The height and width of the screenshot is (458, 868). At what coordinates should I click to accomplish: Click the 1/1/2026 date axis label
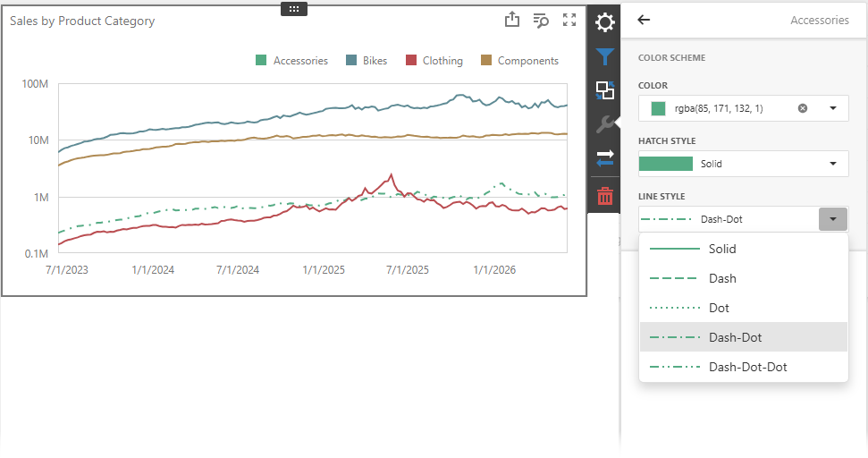pos(494,270)
